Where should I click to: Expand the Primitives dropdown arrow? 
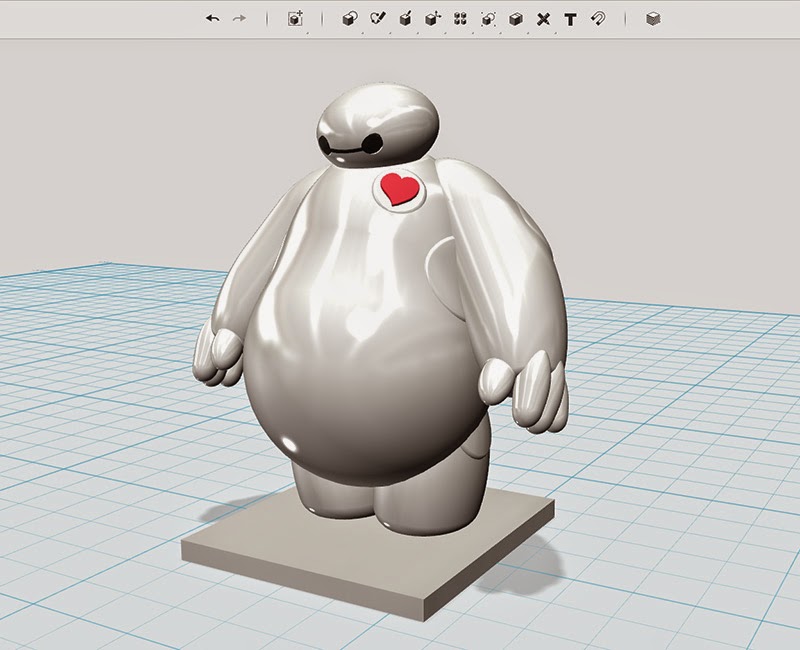coord(362,33)
